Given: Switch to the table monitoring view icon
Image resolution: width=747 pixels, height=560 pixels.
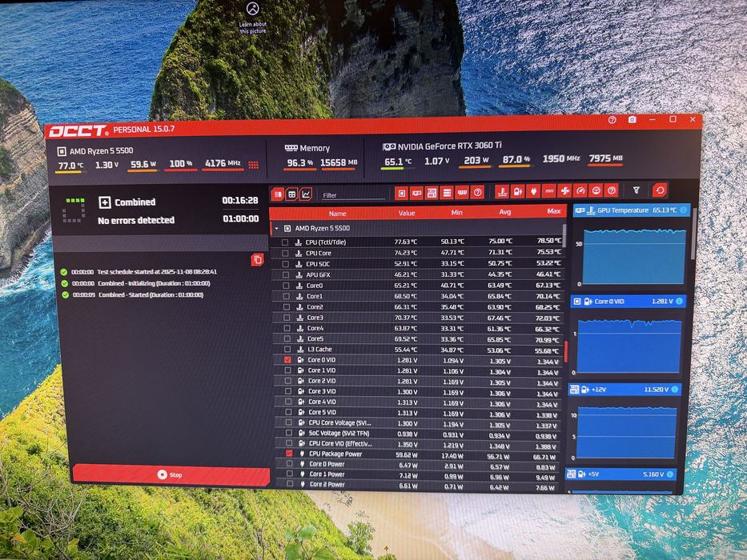Looking at the screenshot, I should click(291, 194).
